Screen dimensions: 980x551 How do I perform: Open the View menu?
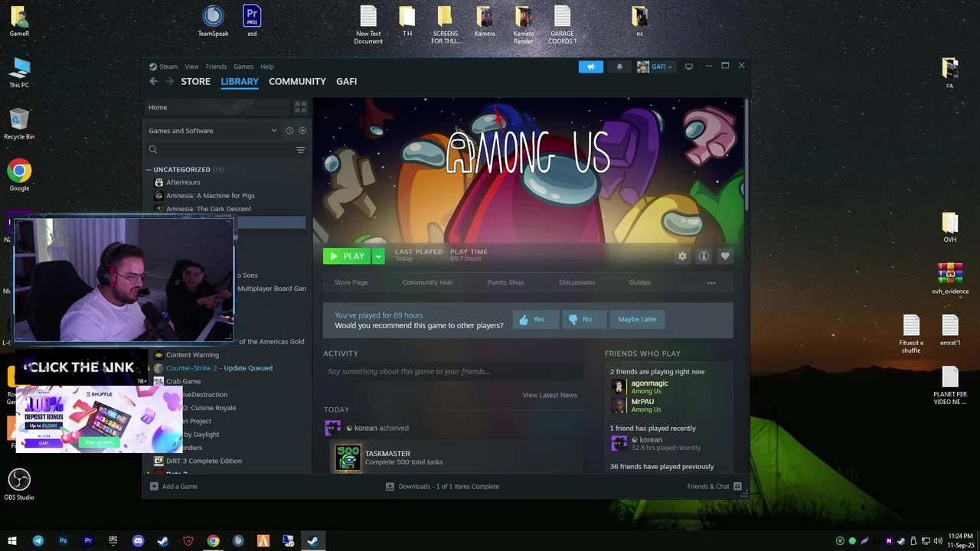click(x=191, y=67)
